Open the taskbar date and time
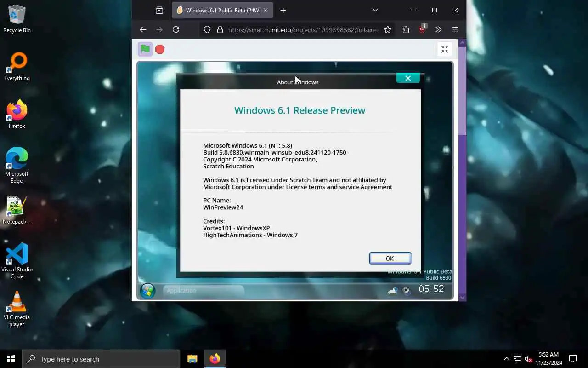 [549, 359]
